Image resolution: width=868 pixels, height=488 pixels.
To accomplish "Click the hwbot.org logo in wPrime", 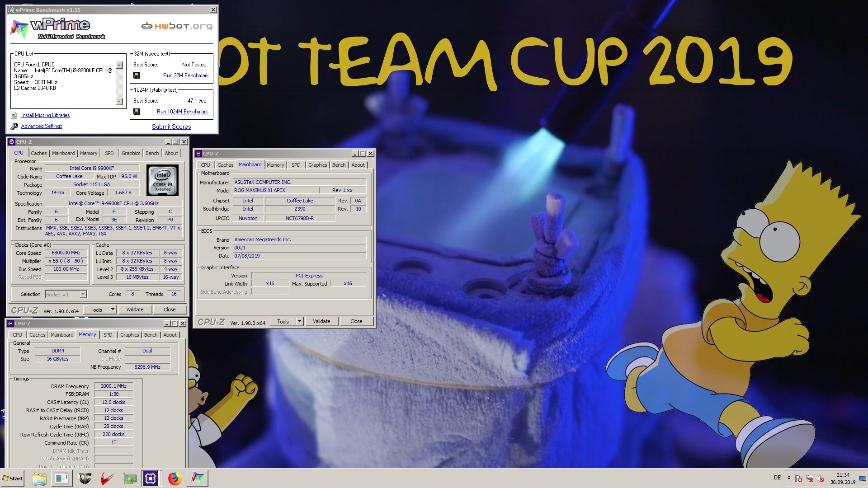I will click(x=176, y=26).
